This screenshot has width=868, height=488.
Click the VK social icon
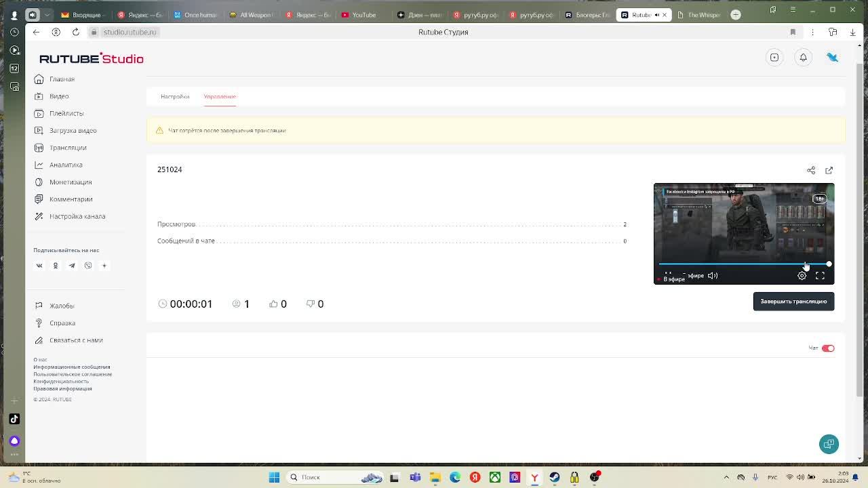[x=39, y=266]
